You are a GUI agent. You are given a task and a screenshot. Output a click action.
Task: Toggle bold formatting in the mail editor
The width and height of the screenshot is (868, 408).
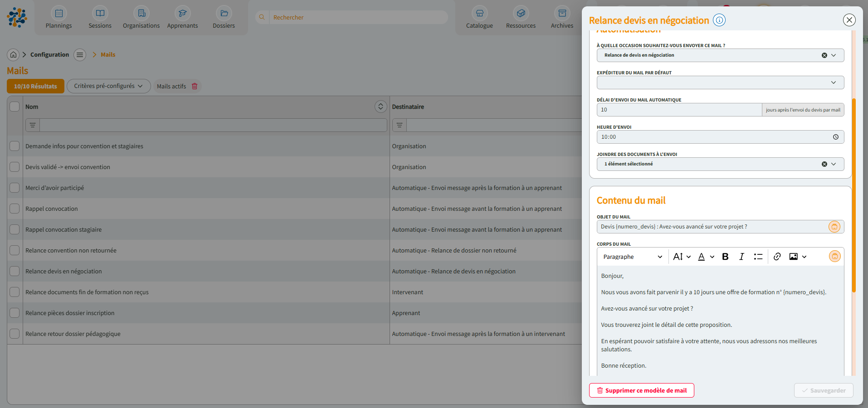click(725, 256)
